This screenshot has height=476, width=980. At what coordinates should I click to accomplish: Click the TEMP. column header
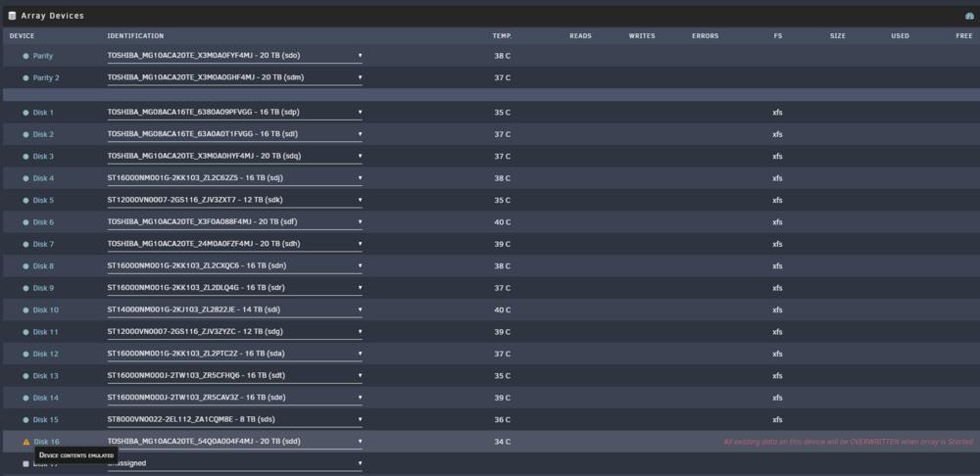point(503,36)
